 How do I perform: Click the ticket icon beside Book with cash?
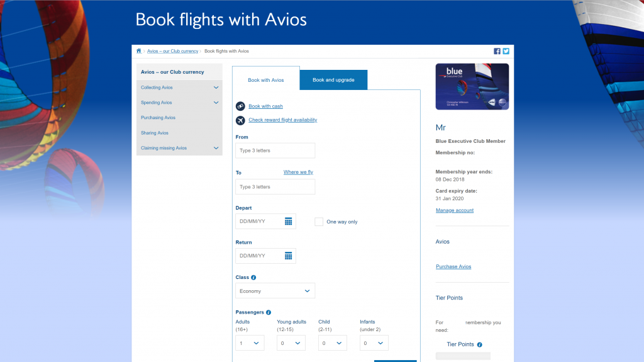(240, 106)
